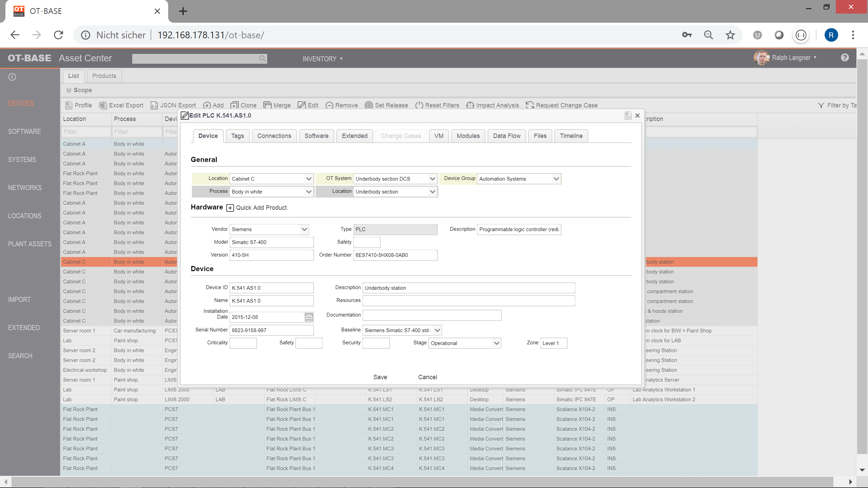The image size is (868, 488).
Task: Click the Criticality input field
Action: pos(243,343)
